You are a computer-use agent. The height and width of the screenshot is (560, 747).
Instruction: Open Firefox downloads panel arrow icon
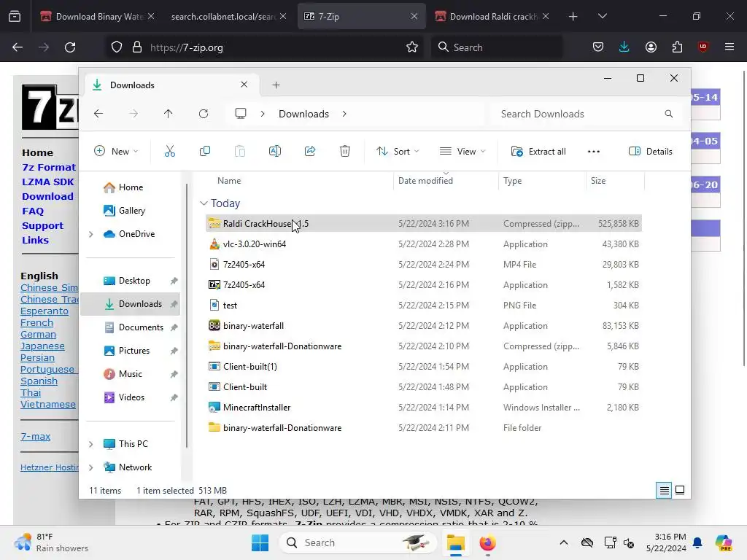click(x=624, y=47)
